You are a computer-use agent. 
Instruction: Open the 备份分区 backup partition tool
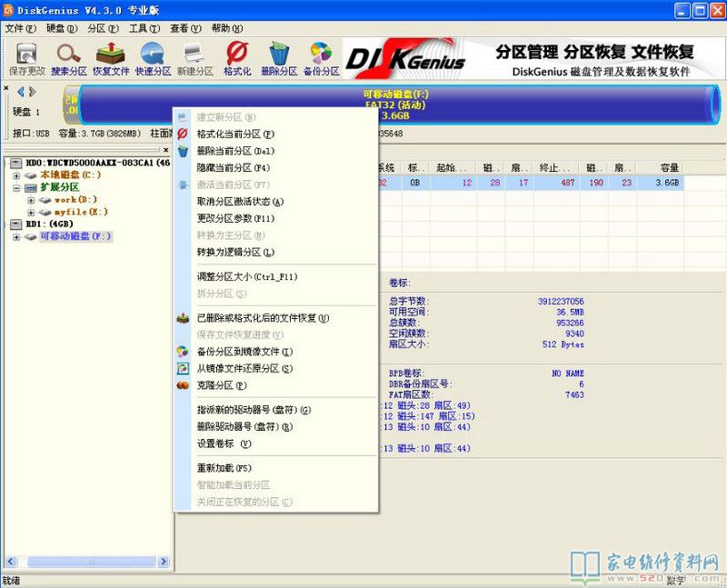(x=322, y=59)
